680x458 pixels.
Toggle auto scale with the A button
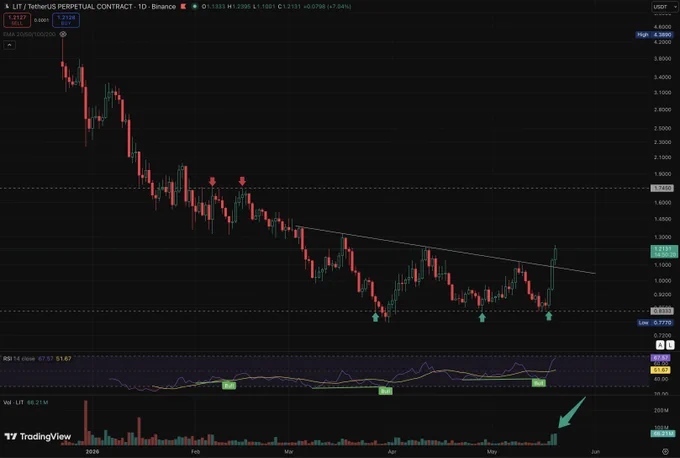[660, 345]
